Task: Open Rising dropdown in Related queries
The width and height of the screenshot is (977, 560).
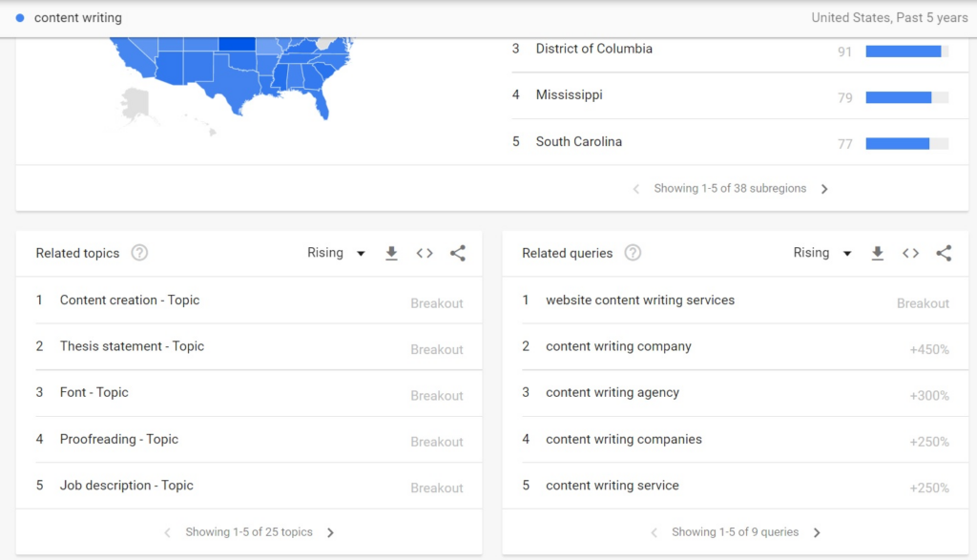Action: point(822,254)
